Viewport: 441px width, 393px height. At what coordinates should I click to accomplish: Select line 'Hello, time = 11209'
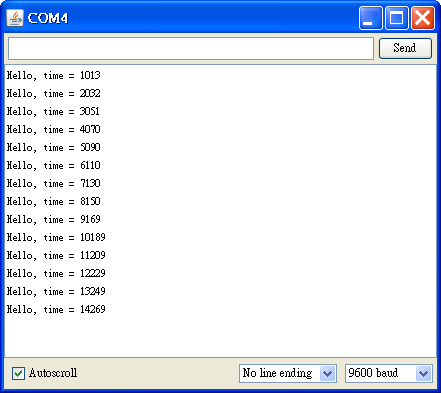[x=56, y=255]
